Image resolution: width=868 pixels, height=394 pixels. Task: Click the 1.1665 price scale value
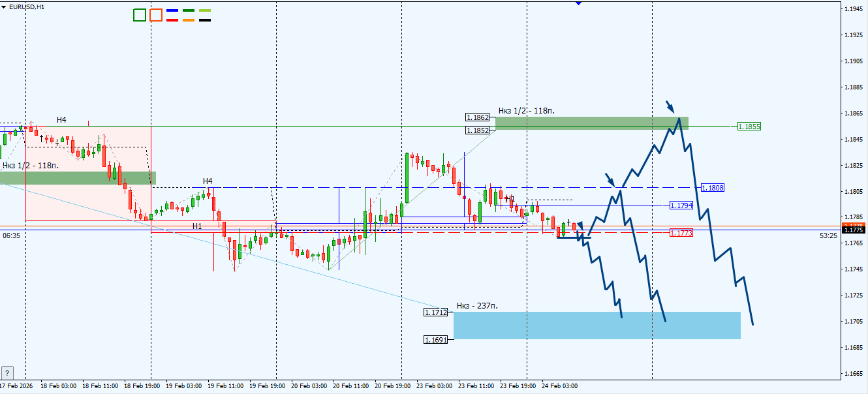854,374
